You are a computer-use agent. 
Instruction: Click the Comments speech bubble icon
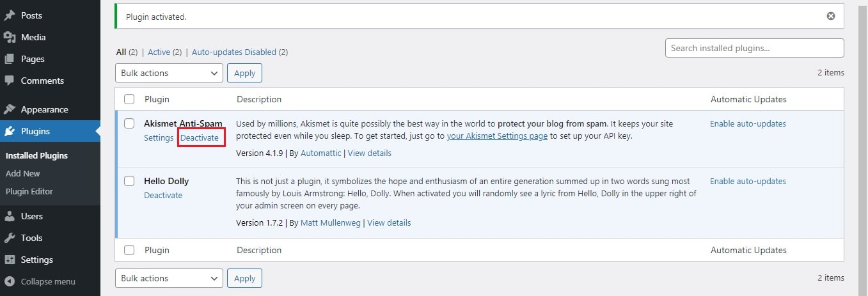(x=10, y=81)
